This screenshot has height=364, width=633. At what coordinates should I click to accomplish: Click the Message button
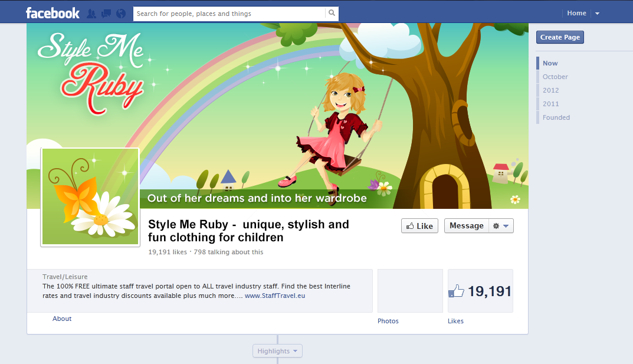466,225
